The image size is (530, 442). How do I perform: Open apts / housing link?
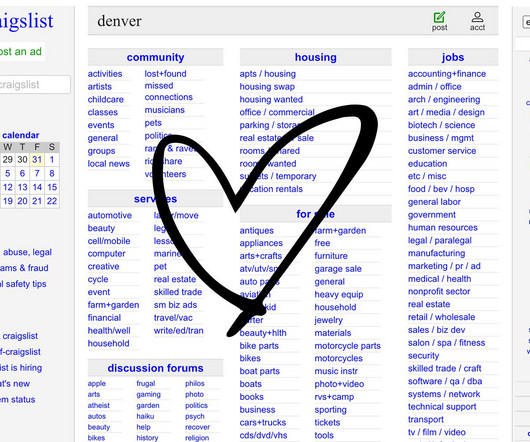(x=267, y=74)
